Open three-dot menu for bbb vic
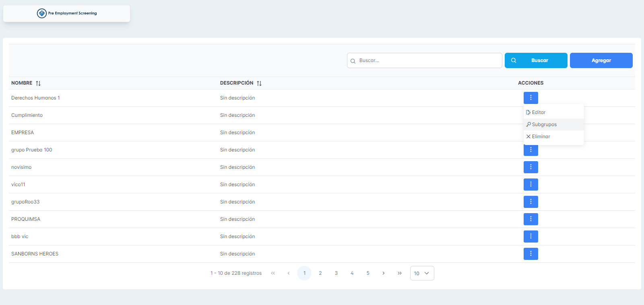This screenshot has width=644, height=305. (530, 237)
